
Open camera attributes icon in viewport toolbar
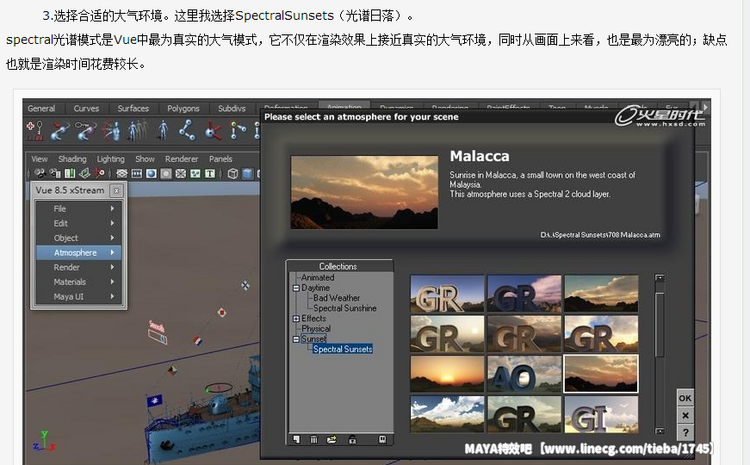55,173
